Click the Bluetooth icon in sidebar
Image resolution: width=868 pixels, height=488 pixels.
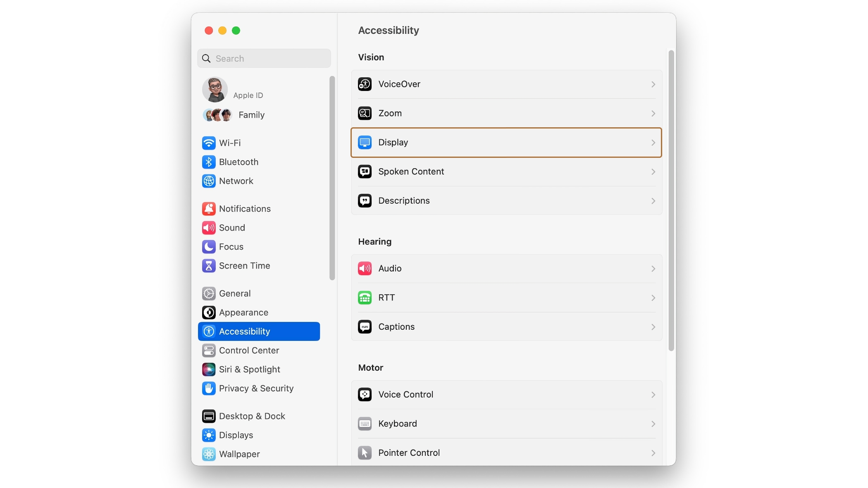(209, 162)
